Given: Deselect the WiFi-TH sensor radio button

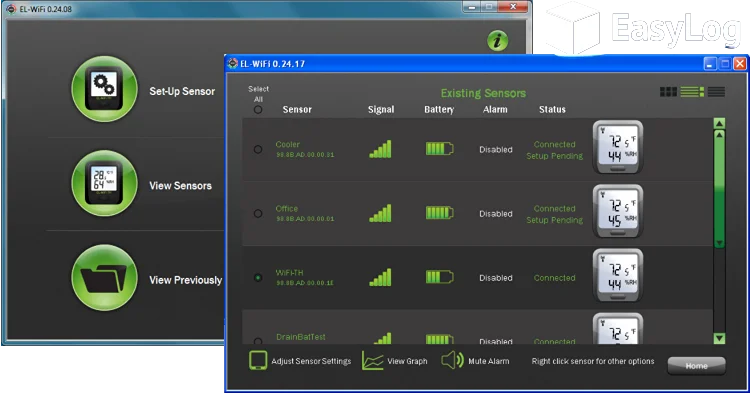Looking at the screenshot, I should [258, 278].
